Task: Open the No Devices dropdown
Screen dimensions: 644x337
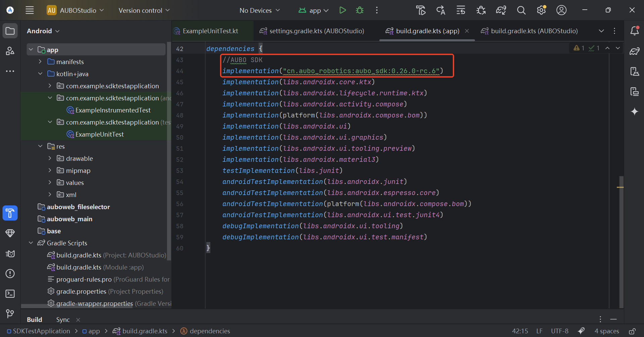Action: [260, 10]
